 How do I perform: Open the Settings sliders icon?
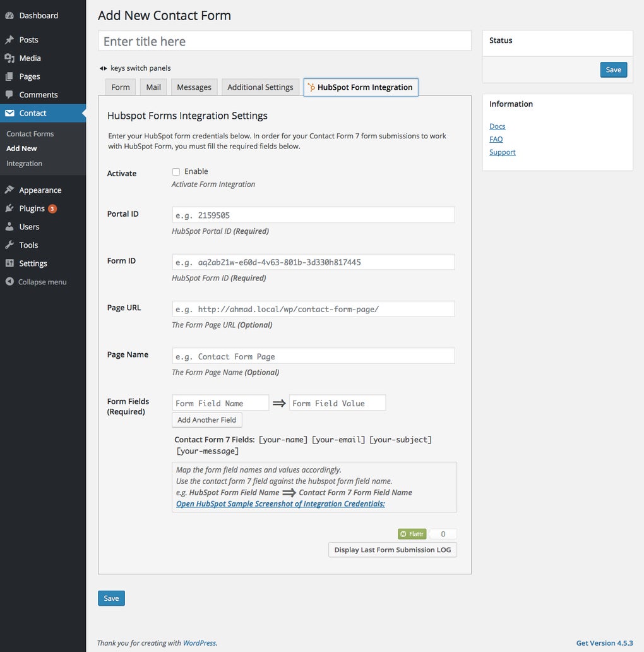tap(10, 263)
